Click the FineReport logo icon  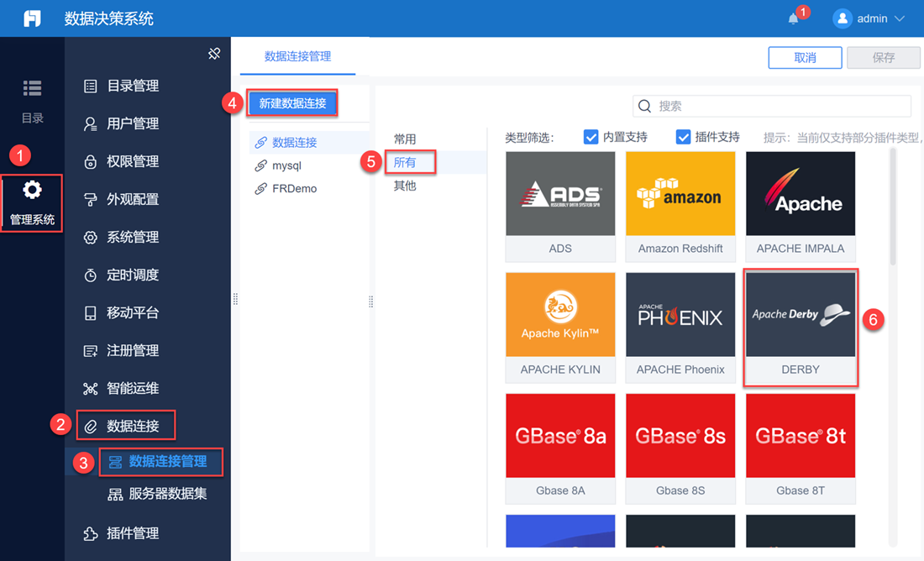(x=32, y=18)
